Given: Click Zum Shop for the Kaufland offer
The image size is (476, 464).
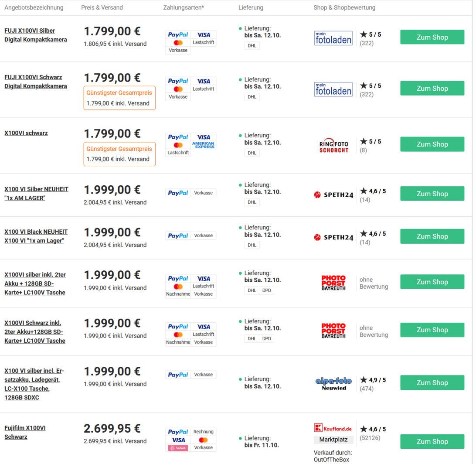Looking at the screenshot, I should pos(432,441).
